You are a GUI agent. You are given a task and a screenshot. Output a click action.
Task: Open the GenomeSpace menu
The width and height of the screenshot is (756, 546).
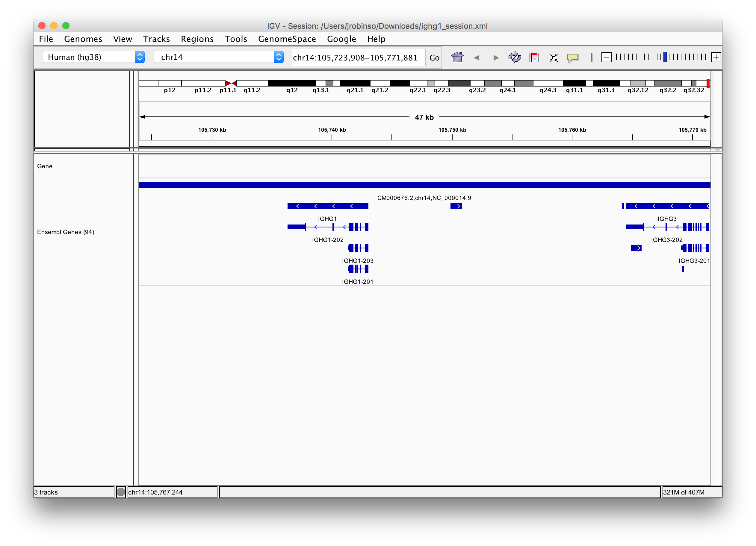click(x=287, y=39)
